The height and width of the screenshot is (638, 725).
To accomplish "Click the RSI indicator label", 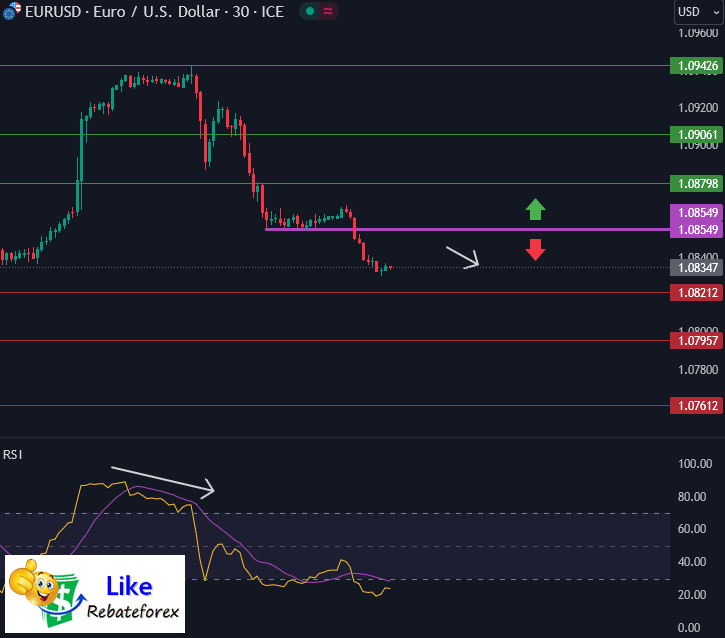I will (12, 455).
